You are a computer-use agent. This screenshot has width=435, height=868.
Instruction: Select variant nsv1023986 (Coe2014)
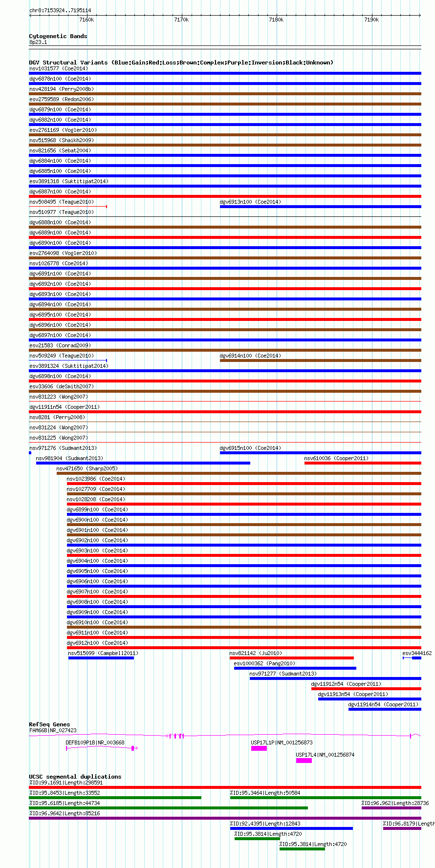tap(244, 484)
